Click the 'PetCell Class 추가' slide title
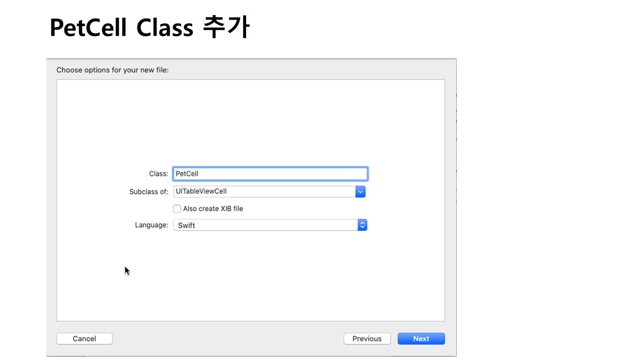The width and height of the screenshot is (644, 362). point(149,28)
